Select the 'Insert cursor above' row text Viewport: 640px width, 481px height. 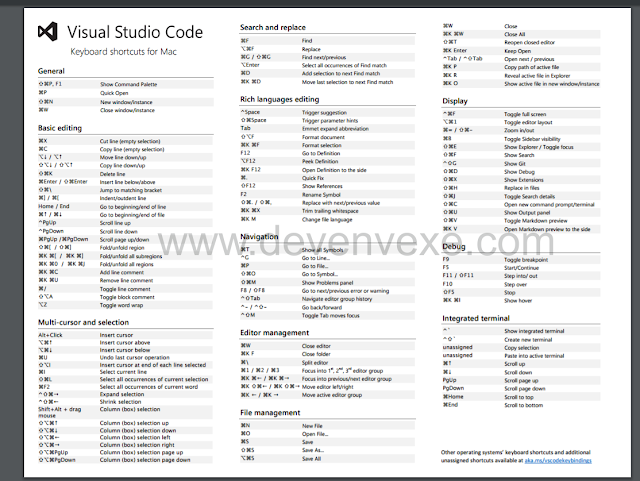pos(125,343)
